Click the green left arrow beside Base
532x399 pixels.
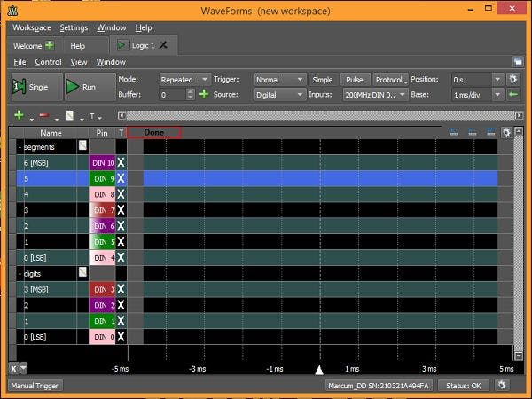click(513, 94)
